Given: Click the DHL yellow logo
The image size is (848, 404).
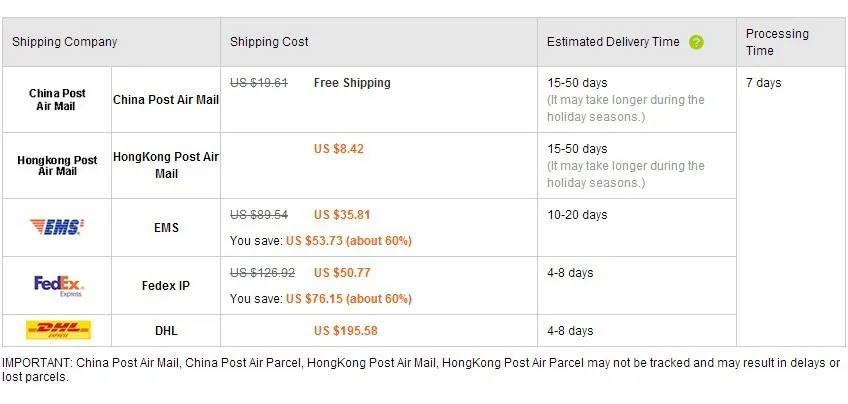Looking at the screenshot, I should (58, 330).
